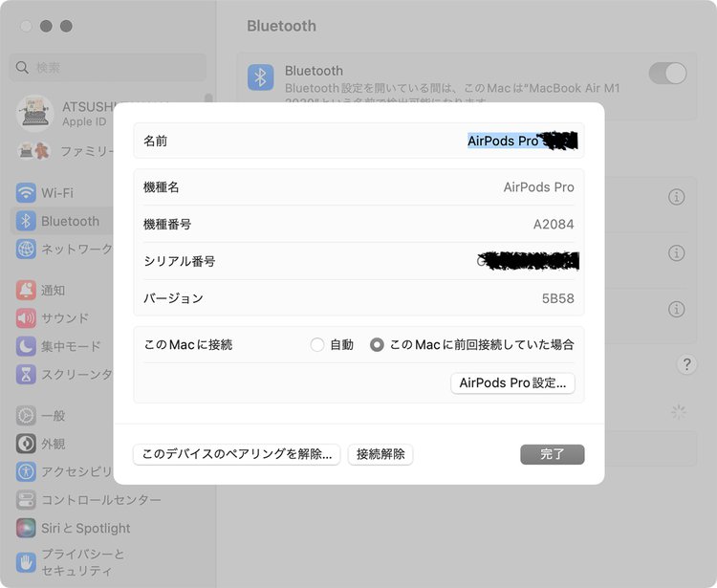Click the Apple ID avatar picture
717x588 pixels.
tap(34, 113)
